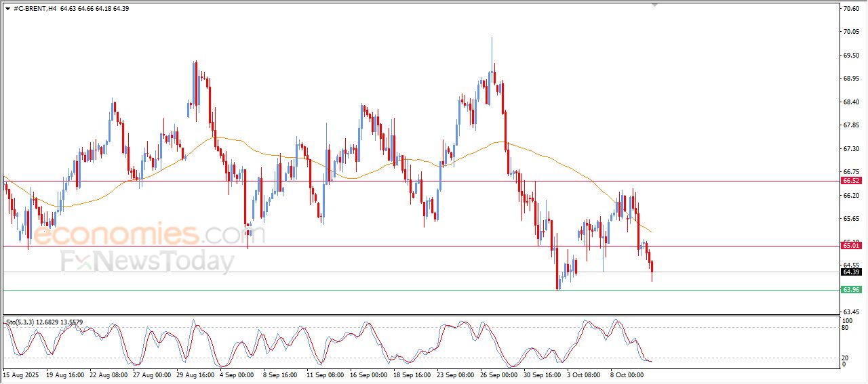The width and height of the screenshot is (868, 384).
Task: Click the red 65.01 price level tag
Action: (x=851, y=245)
